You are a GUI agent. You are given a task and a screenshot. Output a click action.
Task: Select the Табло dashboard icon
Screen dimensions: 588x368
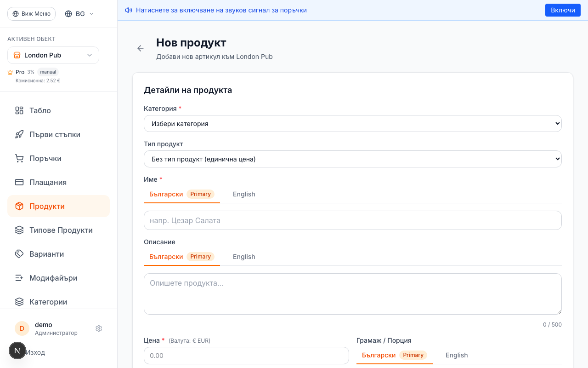(19, 110)
